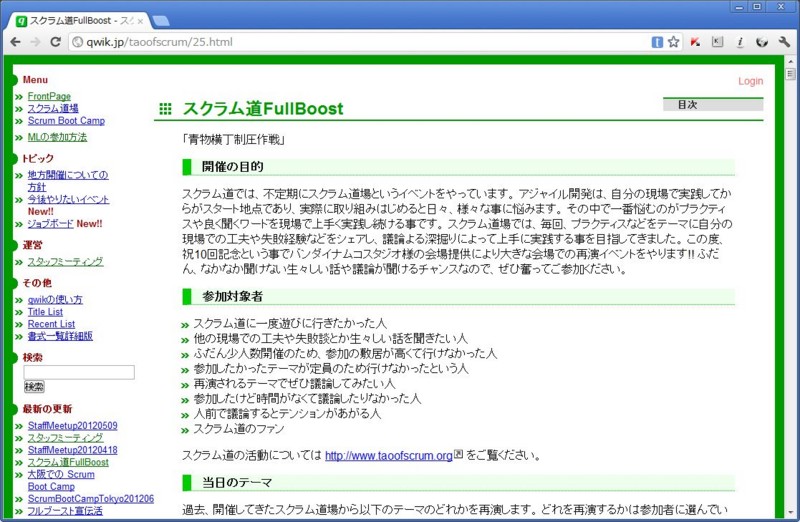Click the browser forward arrow

click(35, 42)
